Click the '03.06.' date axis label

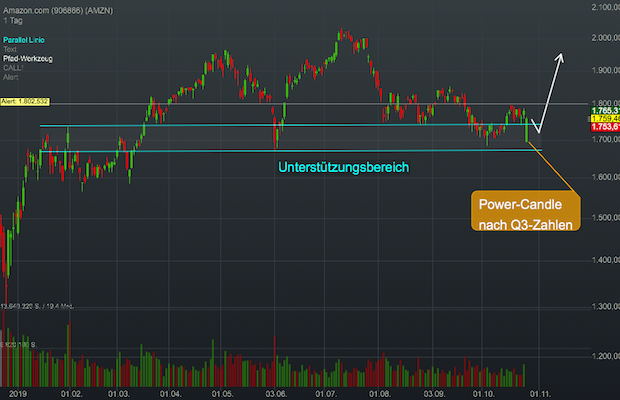(x=276, y=394)
